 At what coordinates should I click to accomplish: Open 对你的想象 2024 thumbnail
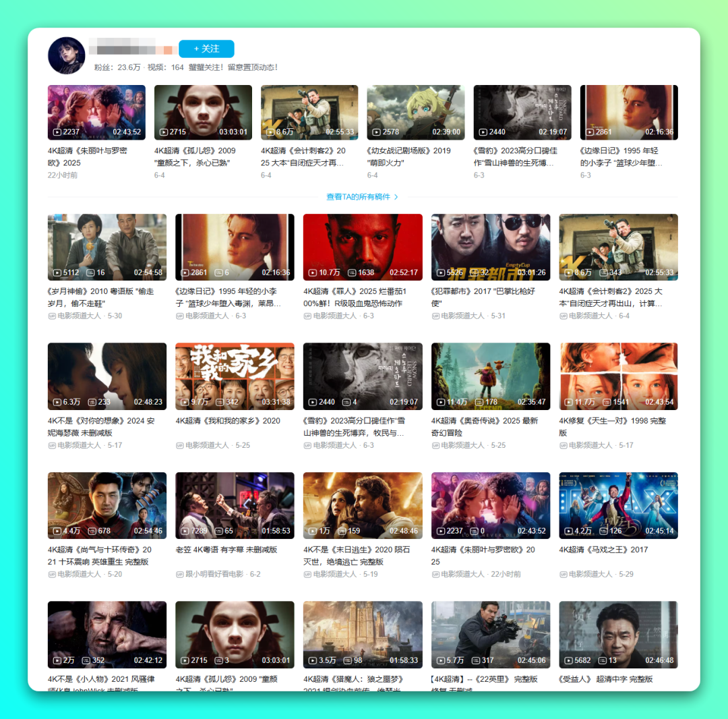pyautogui.click(x=107, y=376)
